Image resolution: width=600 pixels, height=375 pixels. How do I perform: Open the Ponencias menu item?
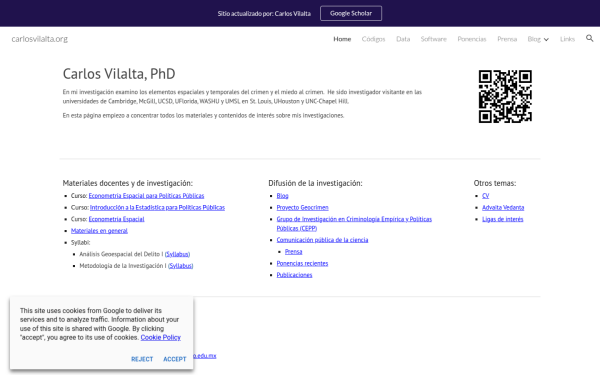[x=472, y=39]
